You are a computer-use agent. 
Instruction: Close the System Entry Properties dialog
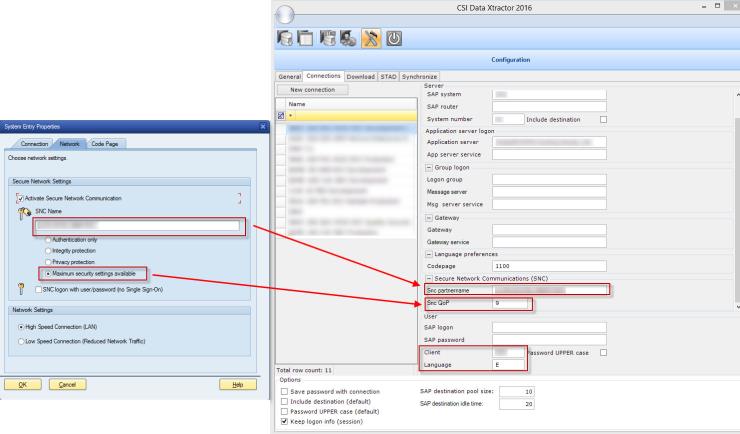[x=263, y=126]
